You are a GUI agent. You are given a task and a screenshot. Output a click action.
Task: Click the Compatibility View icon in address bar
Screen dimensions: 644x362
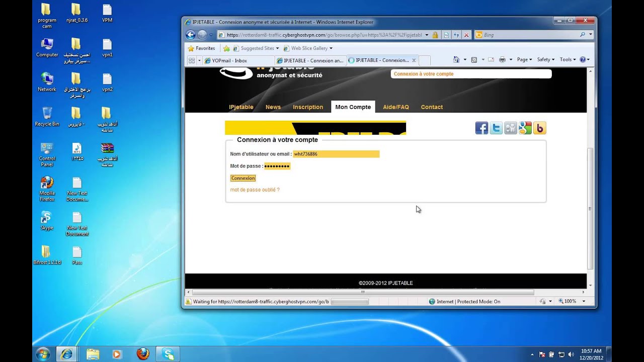(446, 35)
